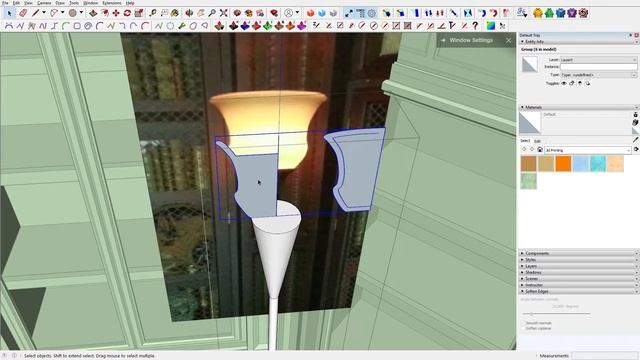This screenshot has width=640, height=360.
Task: Close the Window Settings overlay
Action: click(509, 40)
